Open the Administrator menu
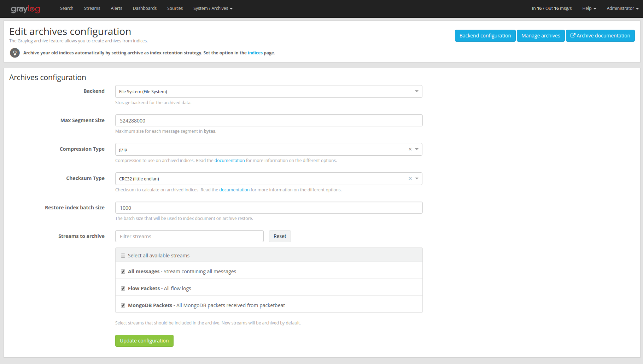Screen dimensions: 643x364 click(621, 8)
